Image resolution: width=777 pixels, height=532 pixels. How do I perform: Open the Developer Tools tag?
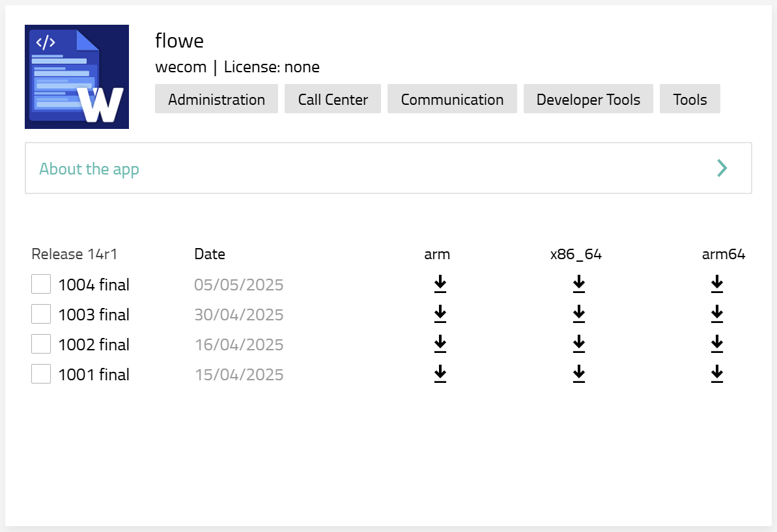(x=588, y=99)
